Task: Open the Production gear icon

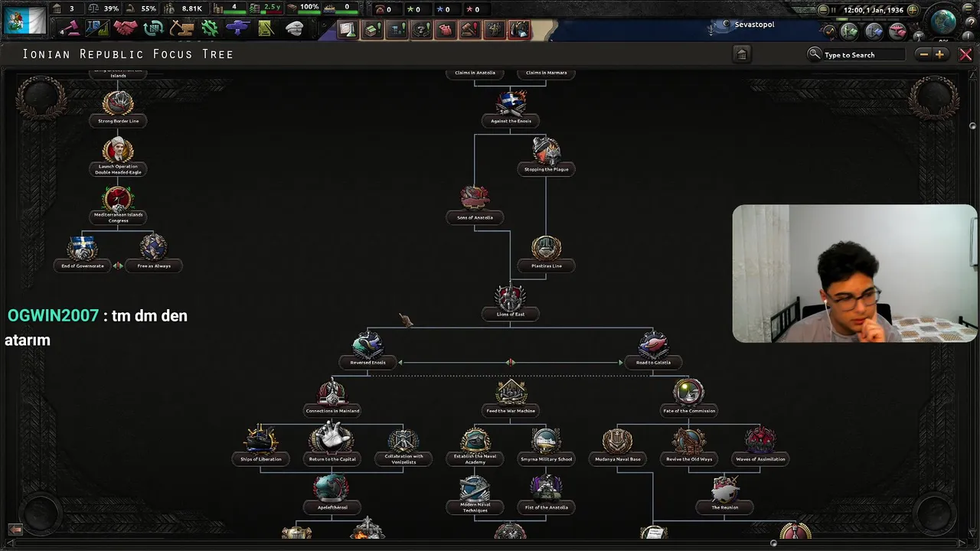Action: [x=209, y=28]
